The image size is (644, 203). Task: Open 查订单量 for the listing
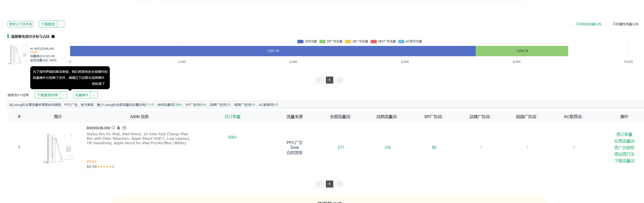tap(624, 134)
